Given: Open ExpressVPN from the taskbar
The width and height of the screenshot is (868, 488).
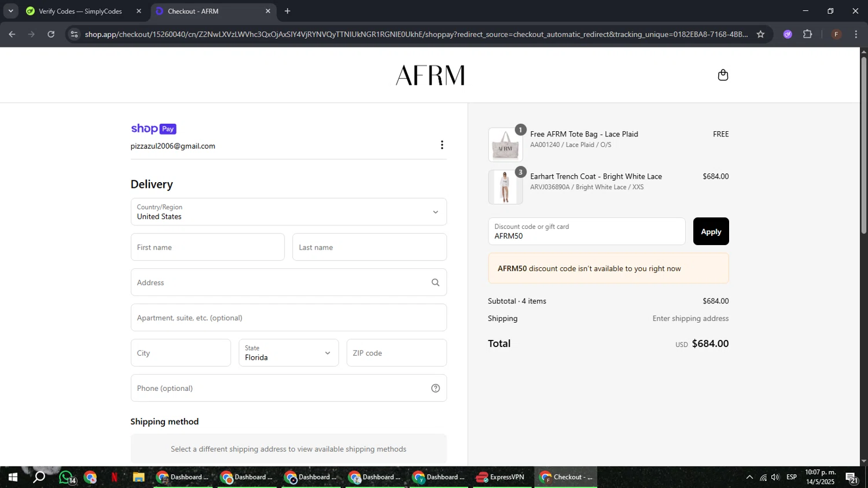Looking at the screenshot, I should pos(501,478).
